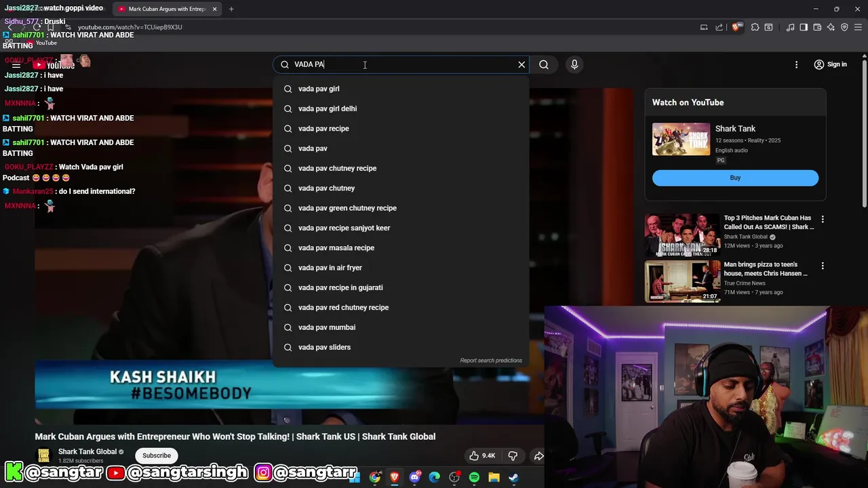
Task: Click 'Report search predictions' link
Action: (x=491, y=361)
